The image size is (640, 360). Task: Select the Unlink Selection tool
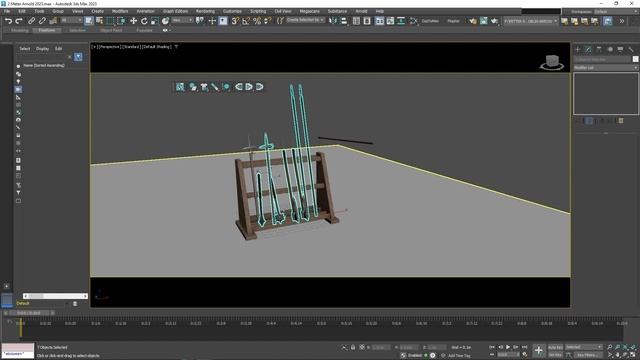point(42,21)
